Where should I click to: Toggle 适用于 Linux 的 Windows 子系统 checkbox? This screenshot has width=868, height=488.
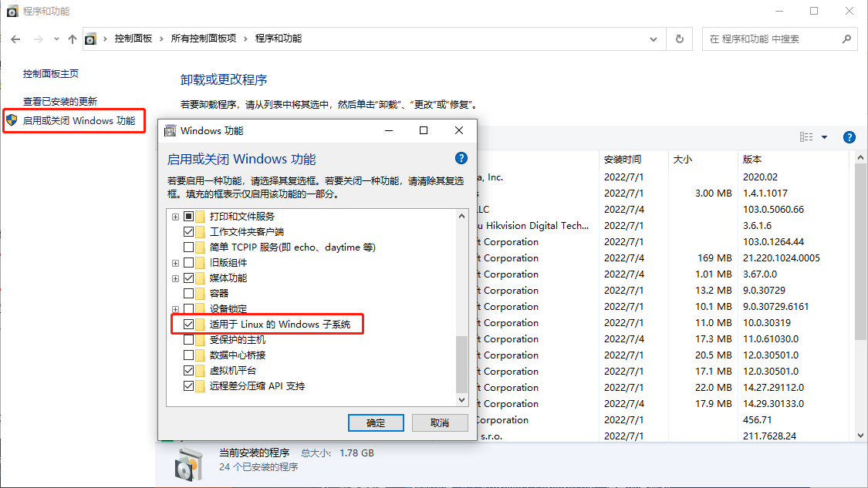tap(189, 325)
